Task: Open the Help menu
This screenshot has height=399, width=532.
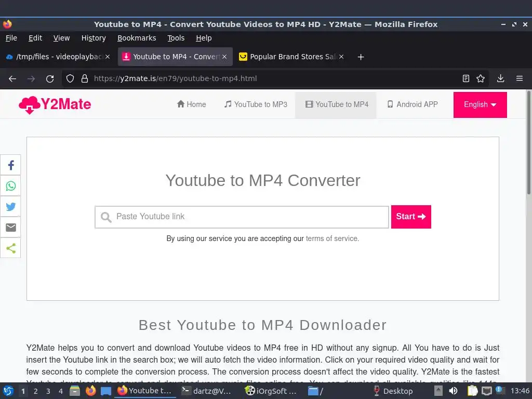Action: (204, 38)
